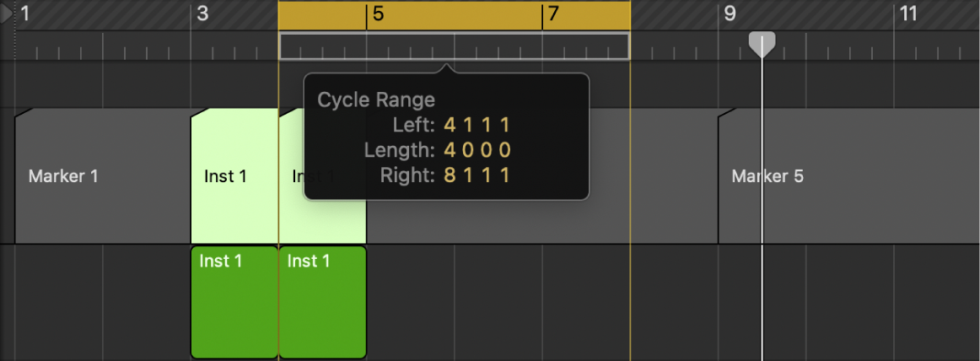Screen dimensions: 980x361
Task: Click bar 11 in the ruler
Action: click(x=907, y=13)
